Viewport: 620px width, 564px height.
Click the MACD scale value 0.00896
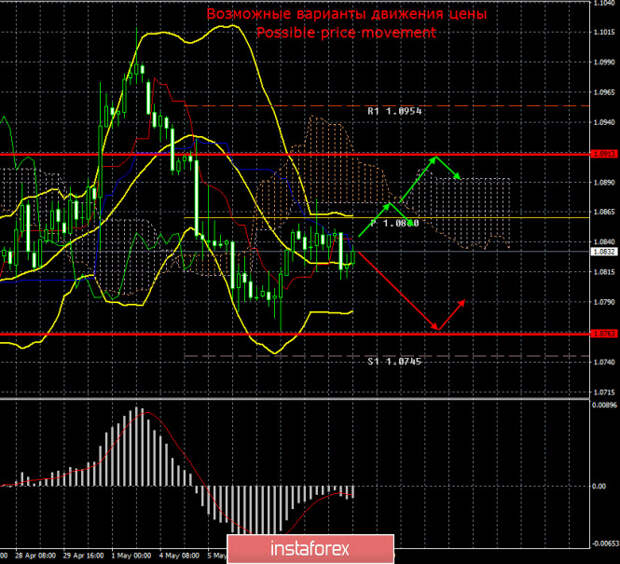[x=605, y=405]
